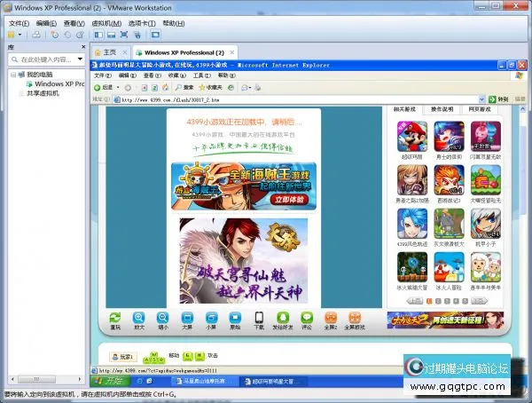Click the VMware power pause icon

click(12, 35)
